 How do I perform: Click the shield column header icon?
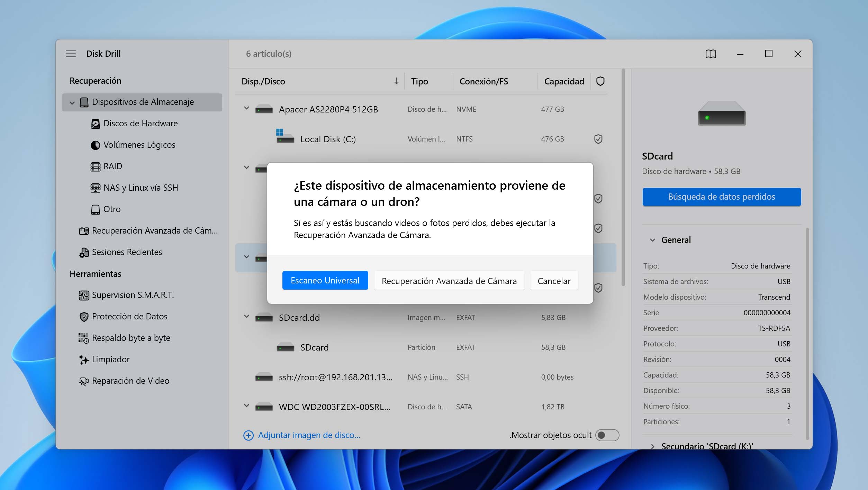[600, 81]
